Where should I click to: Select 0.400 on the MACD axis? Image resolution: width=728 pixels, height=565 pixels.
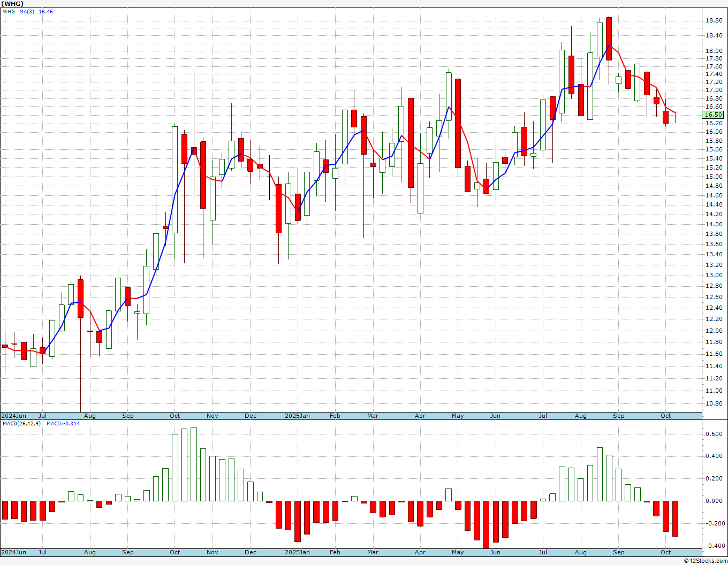pyautogui.click(x=714, y=456)
